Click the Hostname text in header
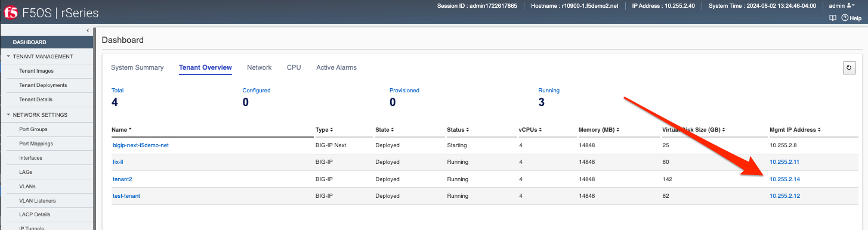The height and width of the screenshot is (230, 868). 574,5
